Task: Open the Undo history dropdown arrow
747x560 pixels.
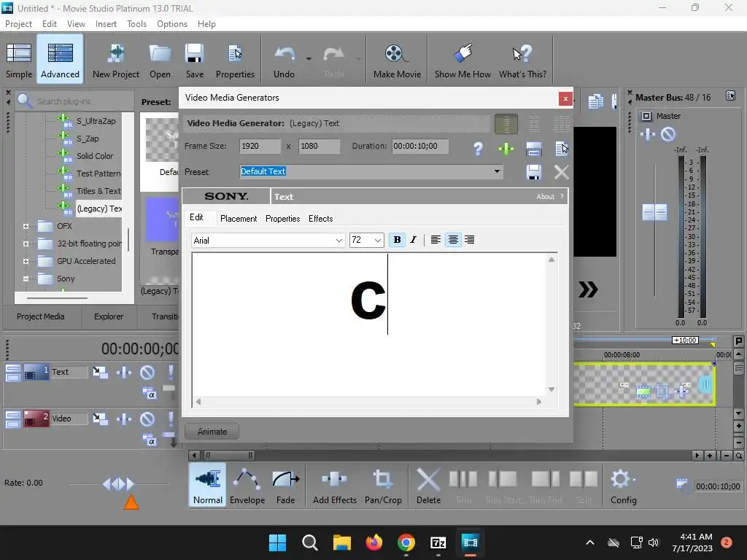Action: [x=309, y=59]
